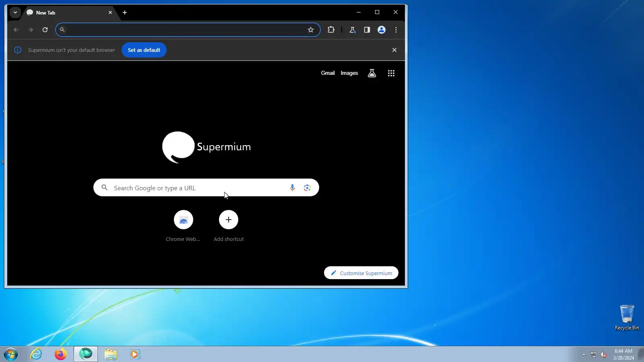Open the clock showing 6:44 AM

coord(623,354)
